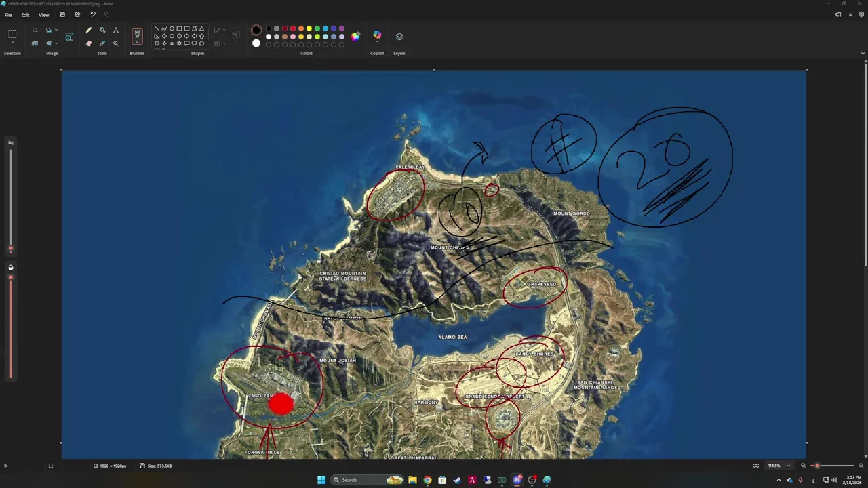Move the zoom slider handle
868x488 pixels.
pyautogui.click(x=817, y=466)
